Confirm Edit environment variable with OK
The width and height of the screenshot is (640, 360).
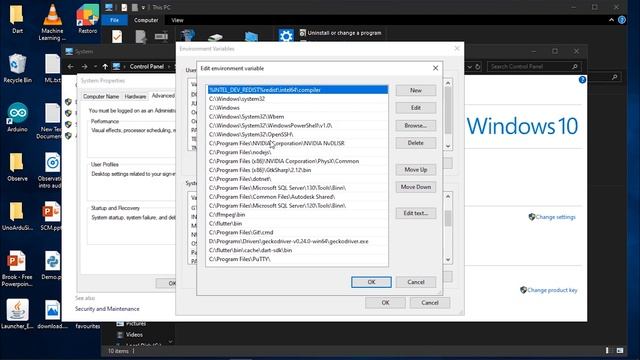(371, 282)
